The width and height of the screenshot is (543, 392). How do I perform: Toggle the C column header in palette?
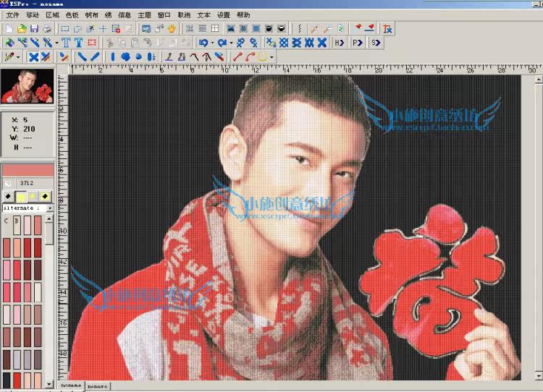[7, 221]
